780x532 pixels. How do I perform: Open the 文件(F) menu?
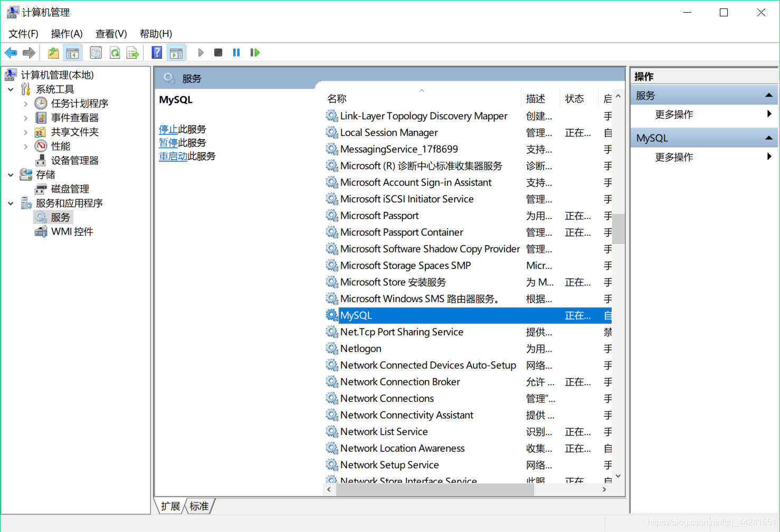point(23,34)
